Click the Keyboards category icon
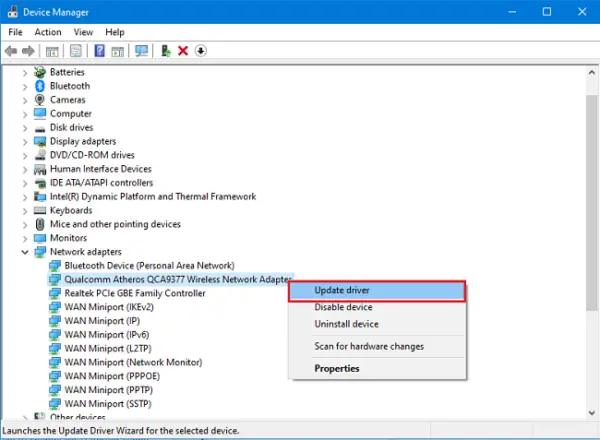The image size is (600, 440). pos(40,210)
